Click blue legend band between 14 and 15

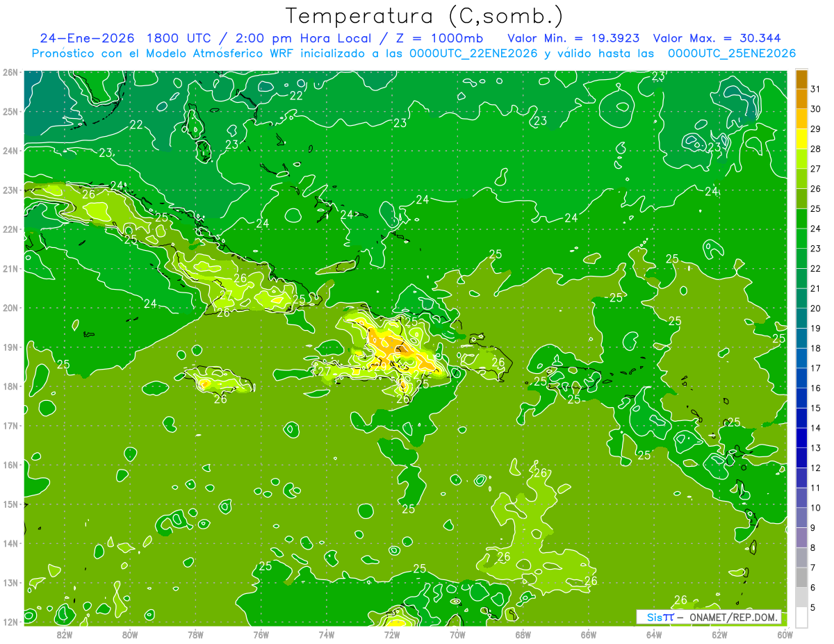point(801,418)
